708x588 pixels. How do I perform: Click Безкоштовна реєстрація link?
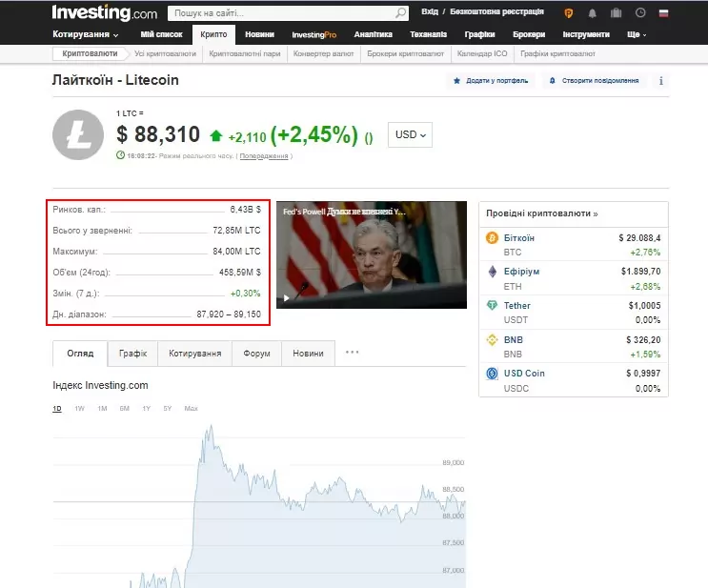tap(496, 11)
